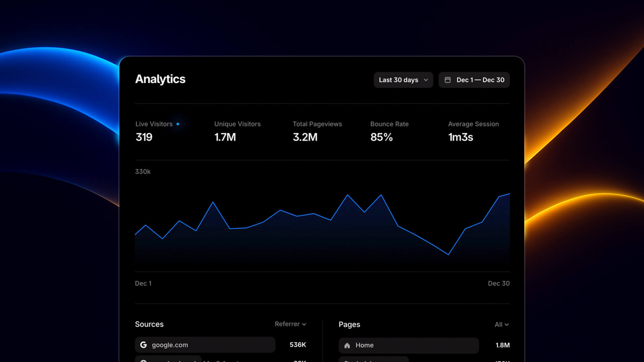Viewport: 644px width, 362px height.
Task: Open the Dec 1 — Dec 30 date picker
Action: [474, 80]
